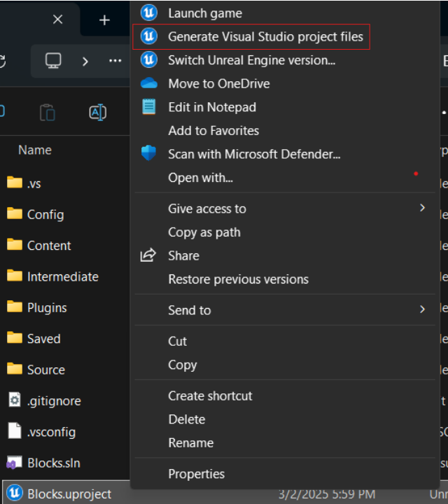Click Add to Favorites
The image size is (448, 504).
click(x=213, y=130)
